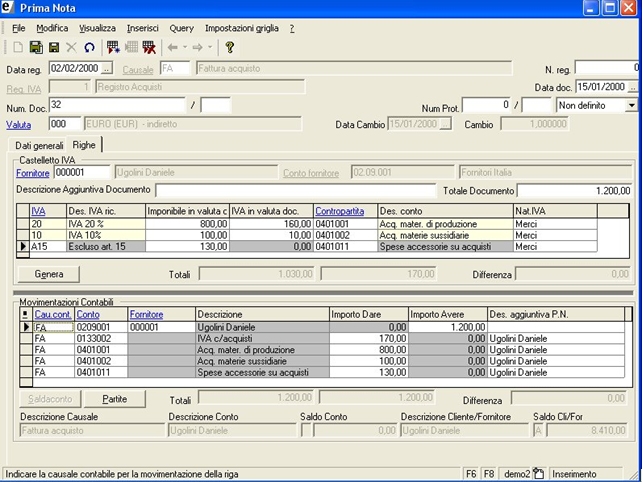Screen dimensions: 643x482
Task: Open the 'Non definito' dropdown
Action: 631,105
